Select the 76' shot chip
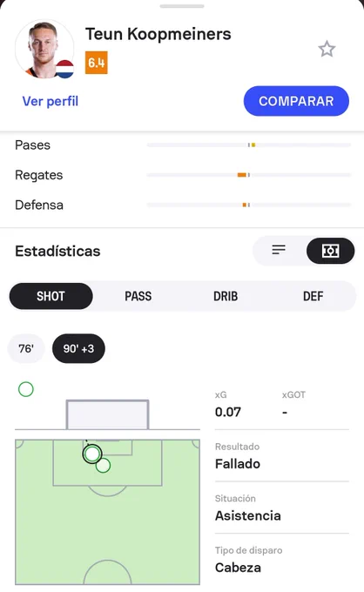The height and width of the screenshot is (592, 364). click(x=26, y=348)
